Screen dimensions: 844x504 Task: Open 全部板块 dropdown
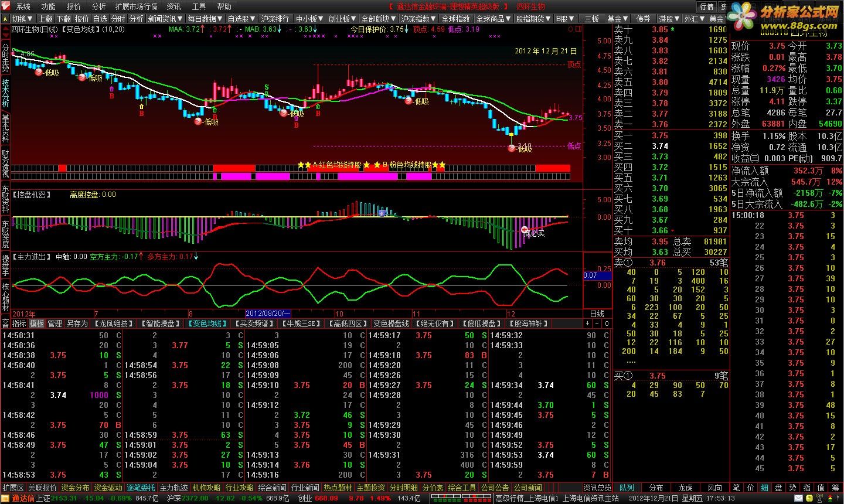click(x=378, y=19)
